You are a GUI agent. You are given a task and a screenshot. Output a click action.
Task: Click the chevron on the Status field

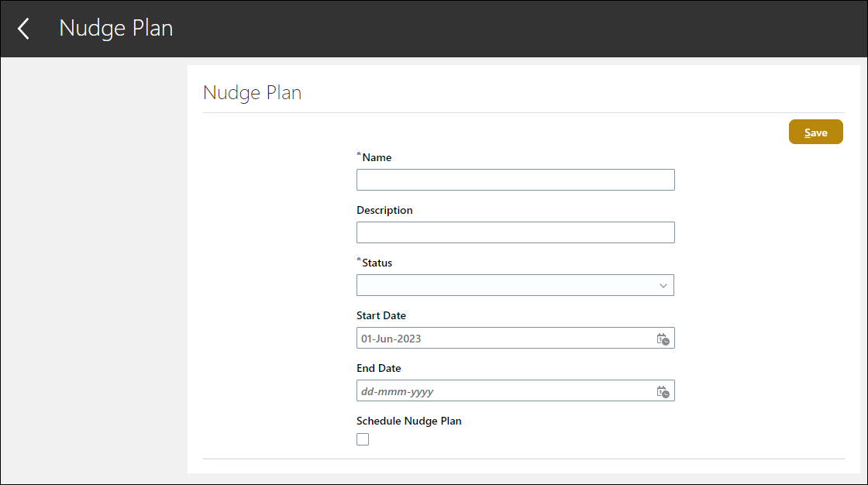click(x=663, y=285)
